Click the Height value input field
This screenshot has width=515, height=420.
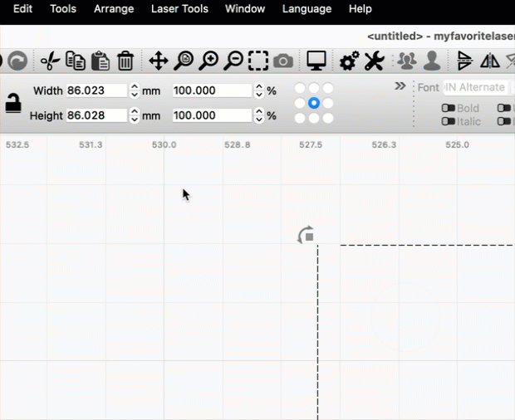tap(96, 115)
